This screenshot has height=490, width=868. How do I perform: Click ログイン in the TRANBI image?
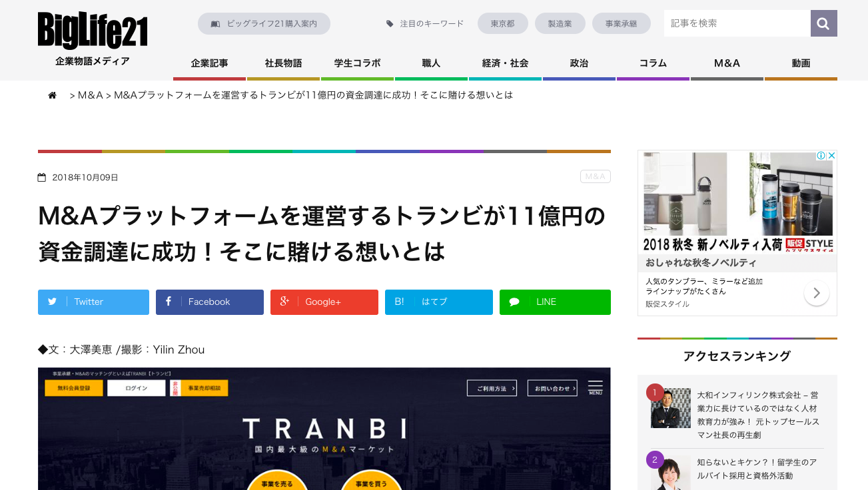(136, 388)
